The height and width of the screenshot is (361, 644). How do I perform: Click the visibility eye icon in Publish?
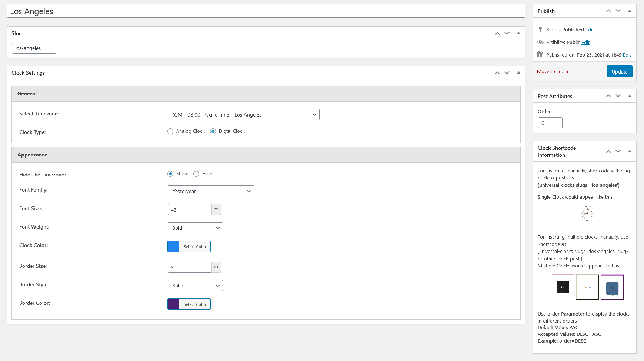point(540,42)
